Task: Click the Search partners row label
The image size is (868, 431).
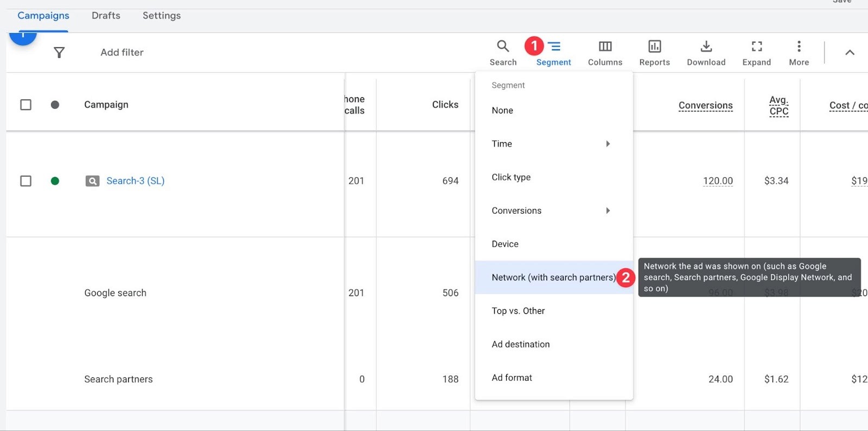Action: point(118,379)
